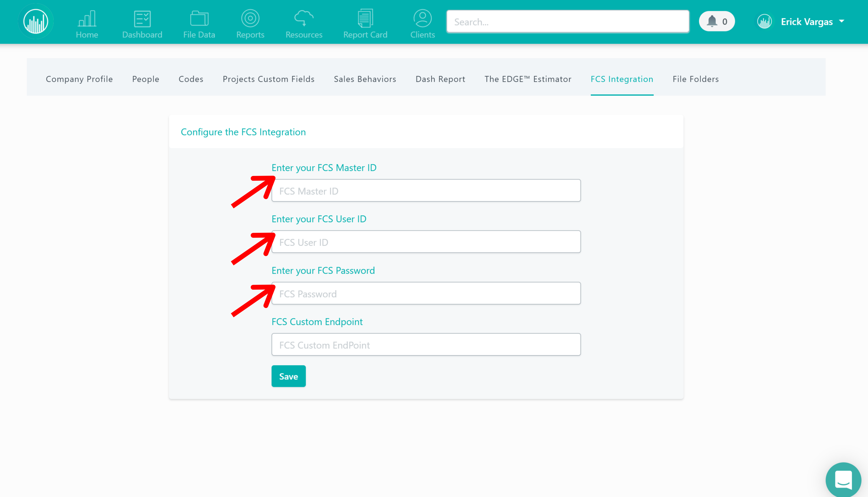Open the File Folders tab

coord(695,79)
